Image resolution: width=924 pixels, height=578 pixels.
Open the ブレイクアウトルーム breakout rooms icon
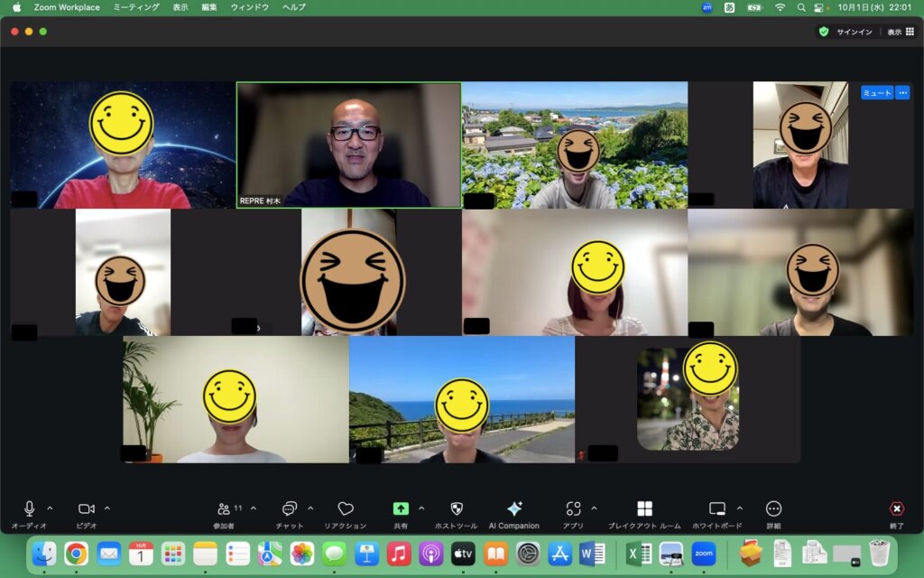coord(644,509)
